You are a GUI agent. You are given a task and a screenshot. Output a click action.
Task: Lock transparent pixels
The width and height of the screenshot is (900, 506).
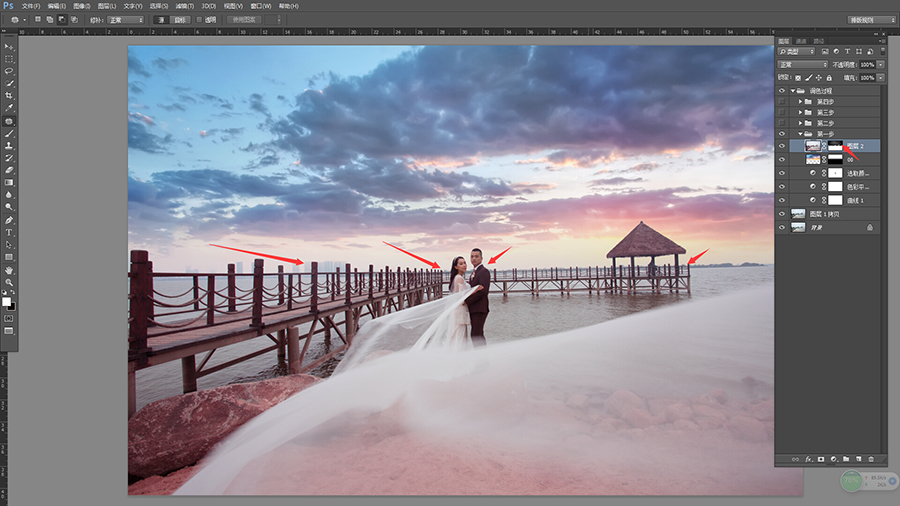coord(798,78)
